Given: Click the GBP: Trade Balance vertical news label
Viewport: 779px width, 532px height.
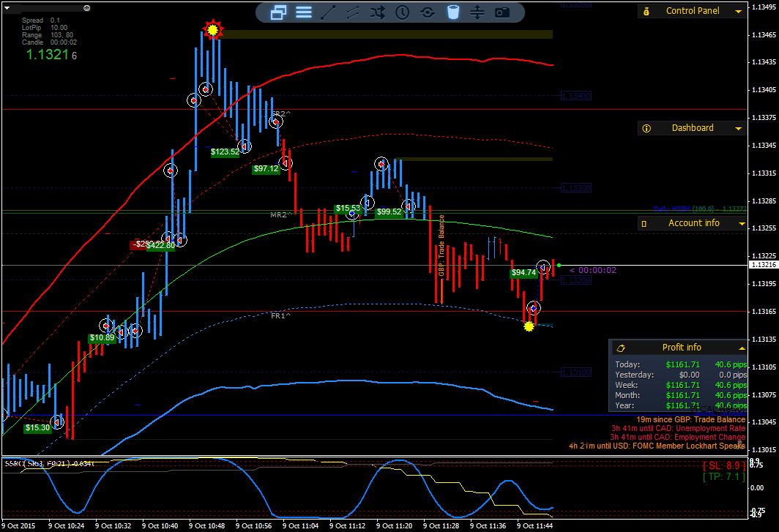Looking at the screenshot, I should point(441,245).
